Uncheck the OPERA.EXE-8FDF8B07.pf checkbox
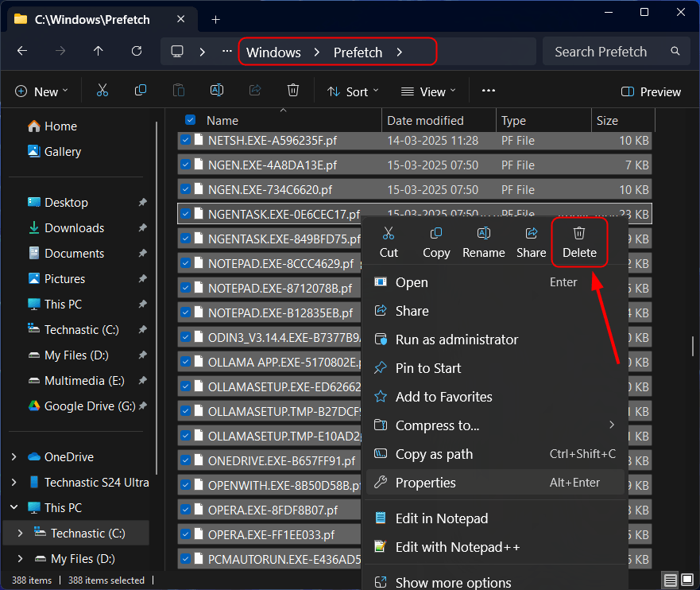Image resolution: width=700 pixels, height=590 pixels. click(x=185, y=510)
